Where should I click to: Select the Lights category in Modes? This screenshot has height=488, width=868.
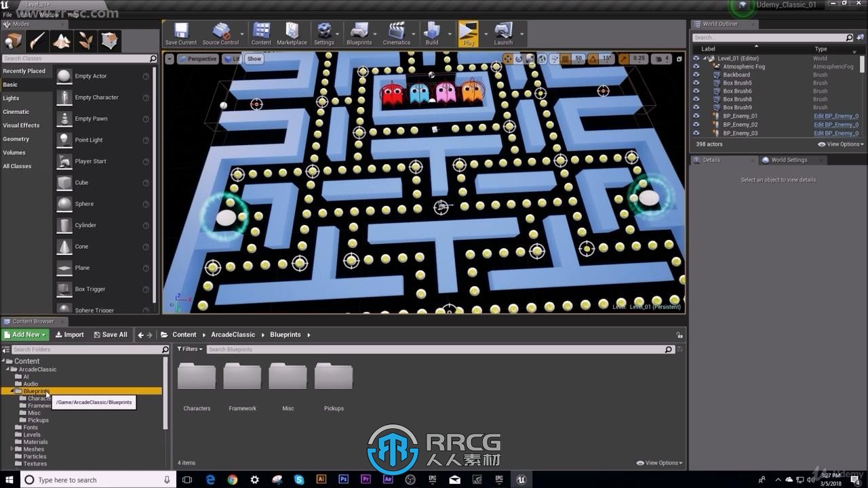pos(11,98)
